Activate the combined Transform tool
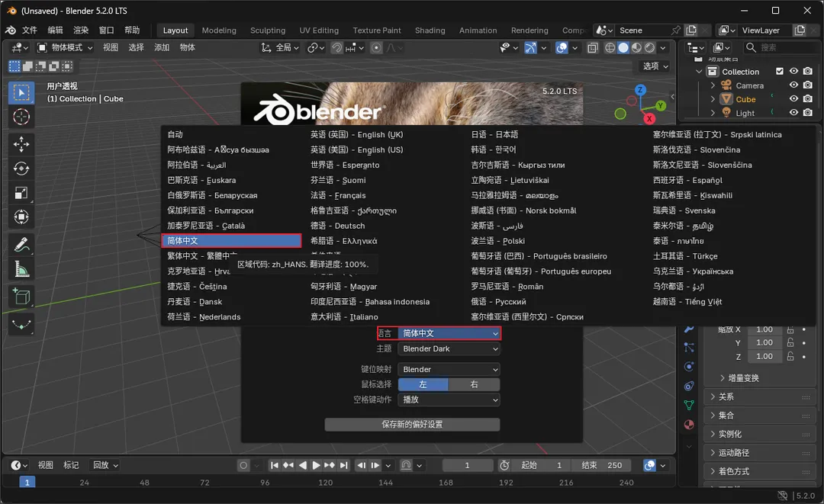This screenshot has height=504, width=824. point(21,217)
